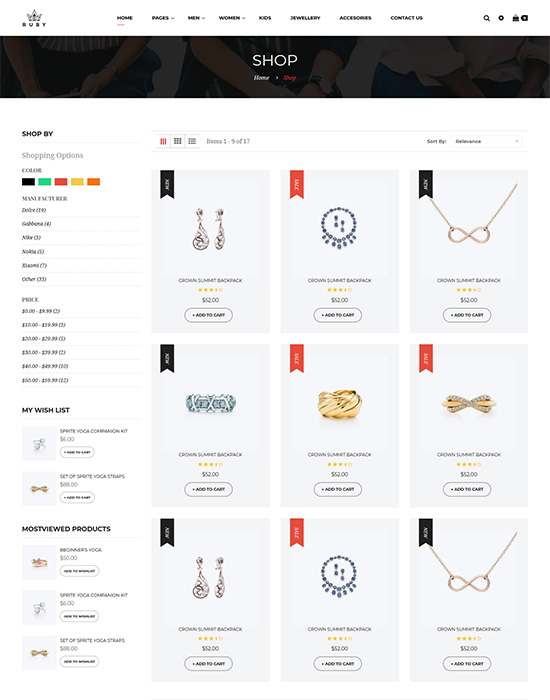Select the green color swatch
Screen dimensions: 550x700
45,182
